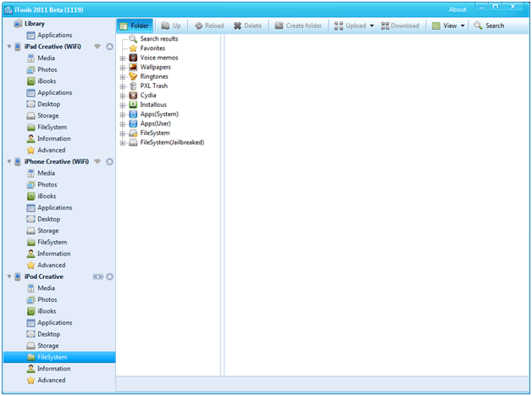Click the Cydia icon
532x396 pixels.
133,96
